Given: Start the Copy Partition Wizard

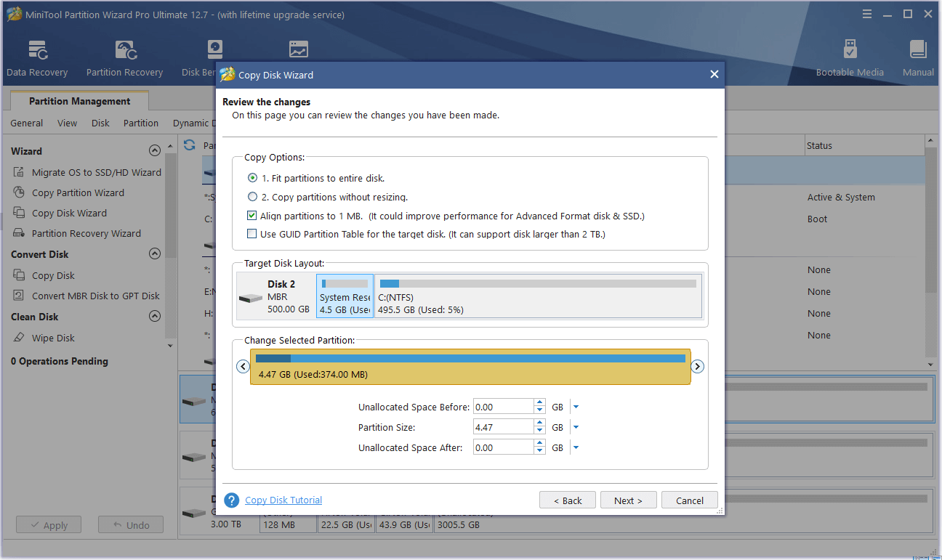Looking at the screenshot, I should (x=80, y=192).
